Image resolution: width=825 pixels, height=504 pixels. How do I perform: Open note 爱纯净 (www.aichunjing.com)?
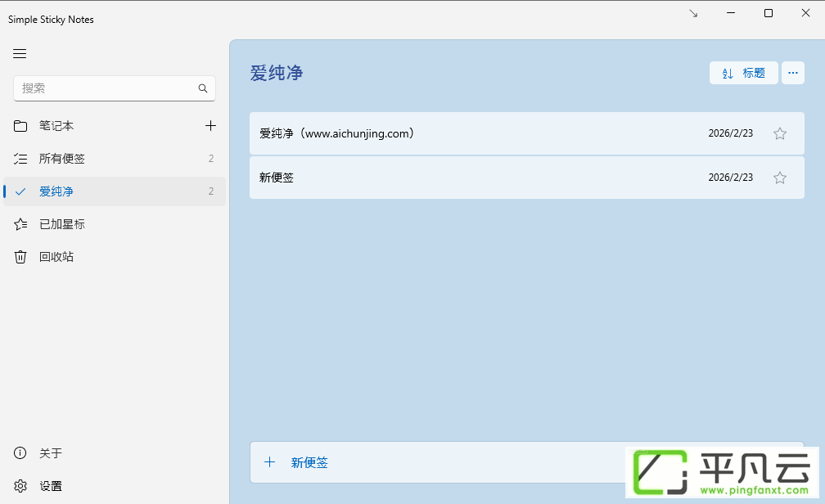click(x=527, y=133)
